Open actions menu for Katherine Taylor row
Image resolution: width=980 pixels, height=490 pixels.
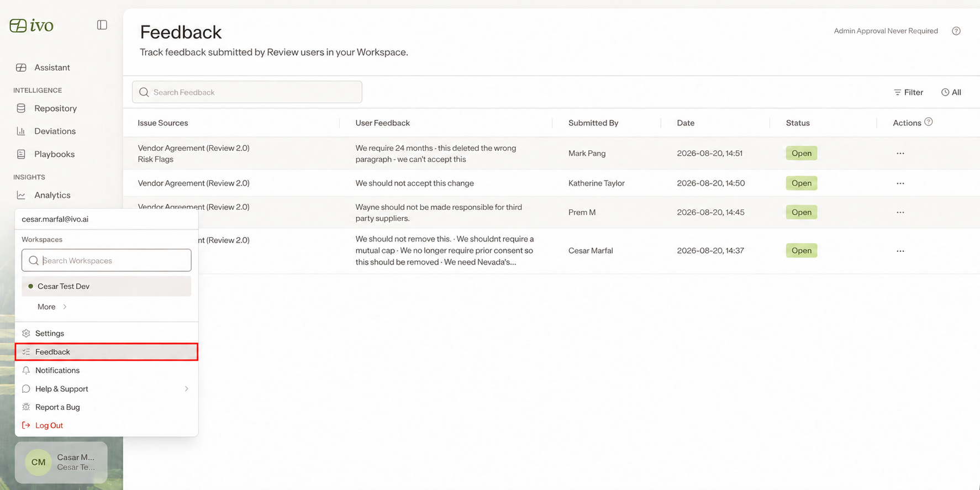pos(900,183)
